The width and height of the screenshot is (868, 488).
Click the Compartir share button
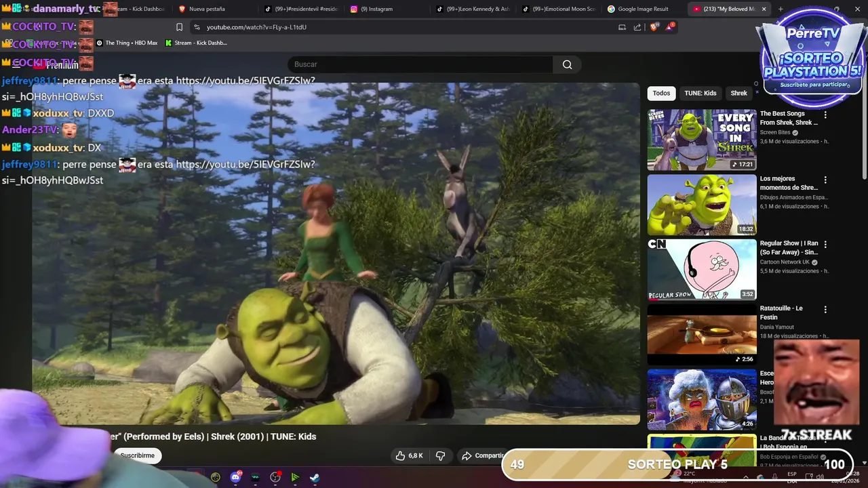coord(483,455)
